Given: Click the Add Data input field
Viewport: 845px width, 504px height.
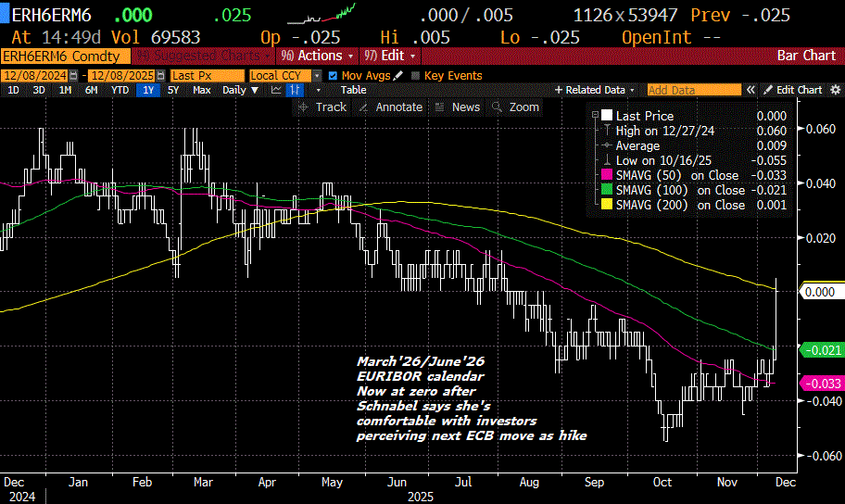Looking at the screenshot, I should coord(694,90).
